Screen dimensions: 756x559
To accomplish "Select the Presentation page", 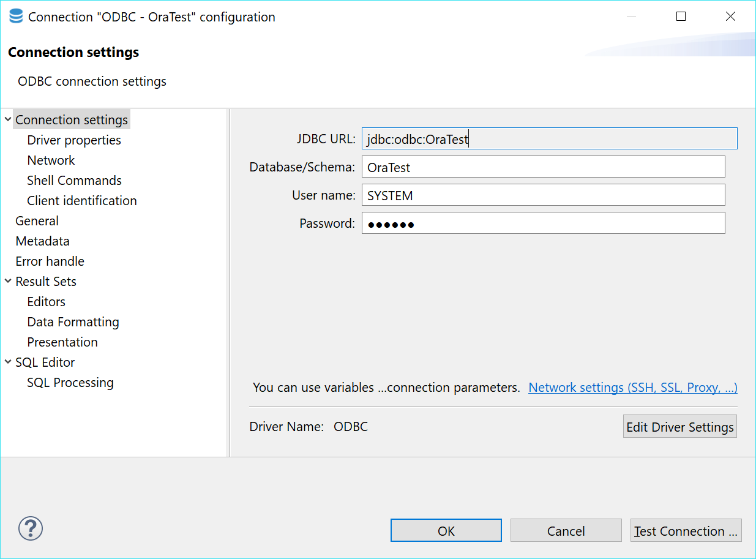I will [x=62, y=342].
